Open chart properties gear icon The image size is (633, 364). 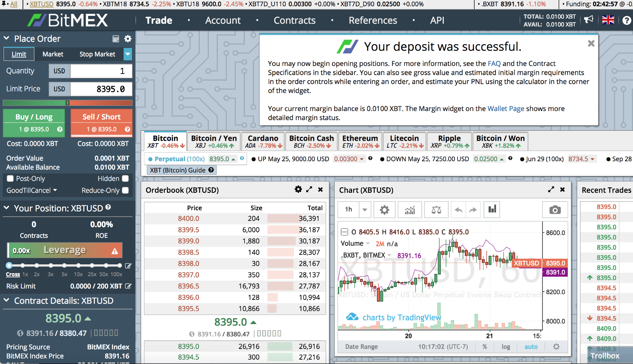[384, 209]
